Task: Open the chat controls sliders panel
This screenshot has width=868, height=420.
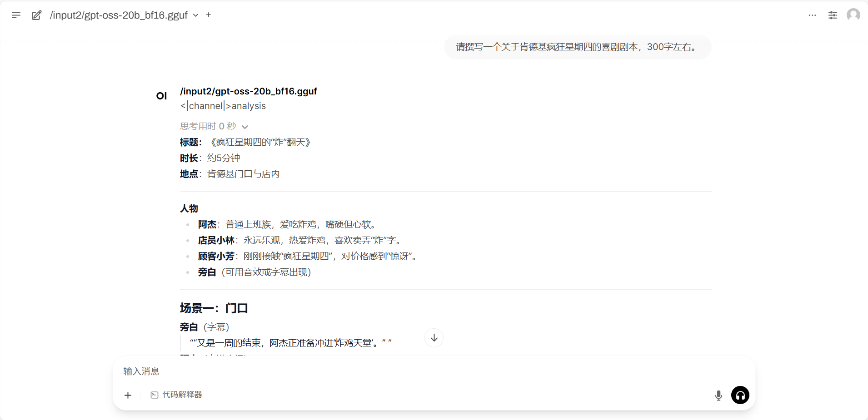Action: 833,15
